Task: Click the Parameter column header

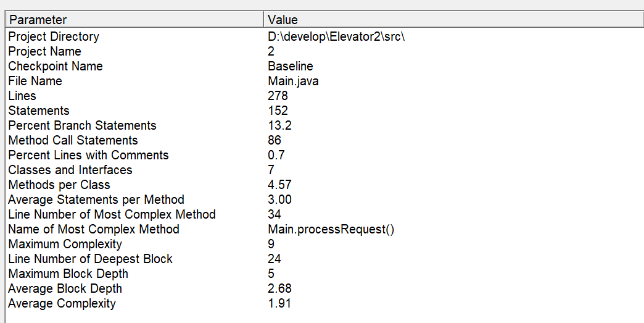Action: point(38,20)
